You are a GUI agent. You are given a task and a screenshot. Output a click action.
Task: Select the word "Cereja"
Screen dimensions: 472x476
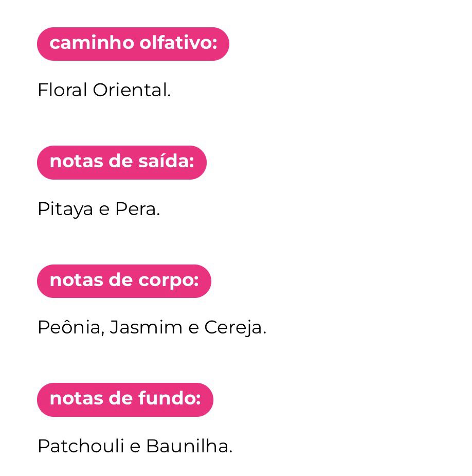[x=234, y=328]
